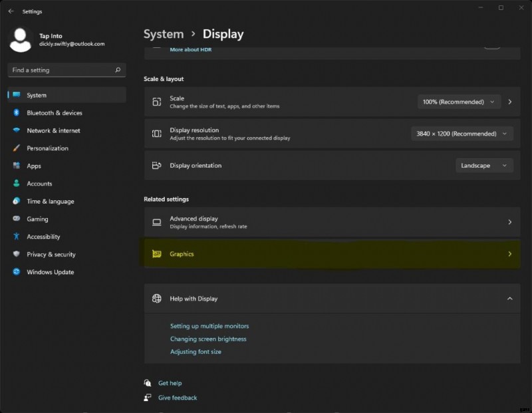Image resolution: width=532 pixels, height=413 pixels.
Task: Click the Get help headset icon
Action: (x=147, y=383)
